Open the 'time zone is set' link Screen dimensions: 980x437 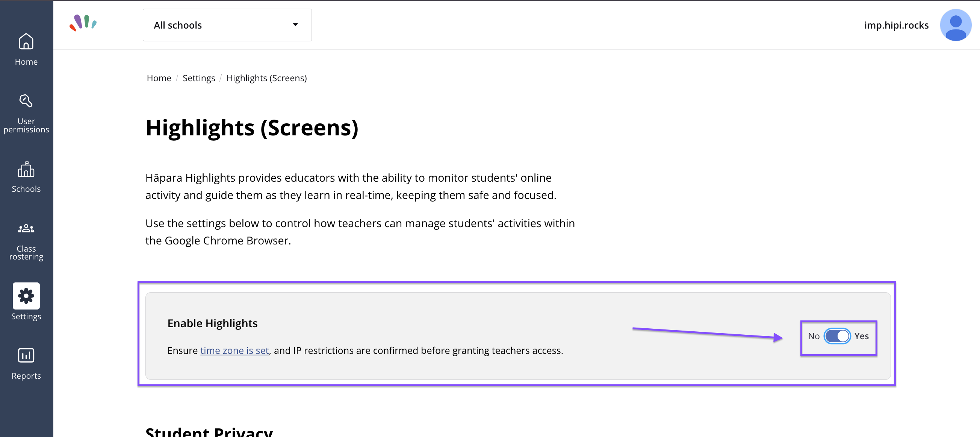pos(234,350)
